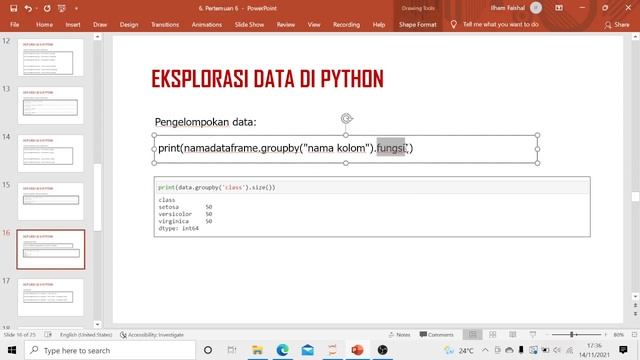Open the File menu

(x=15, y=24)
